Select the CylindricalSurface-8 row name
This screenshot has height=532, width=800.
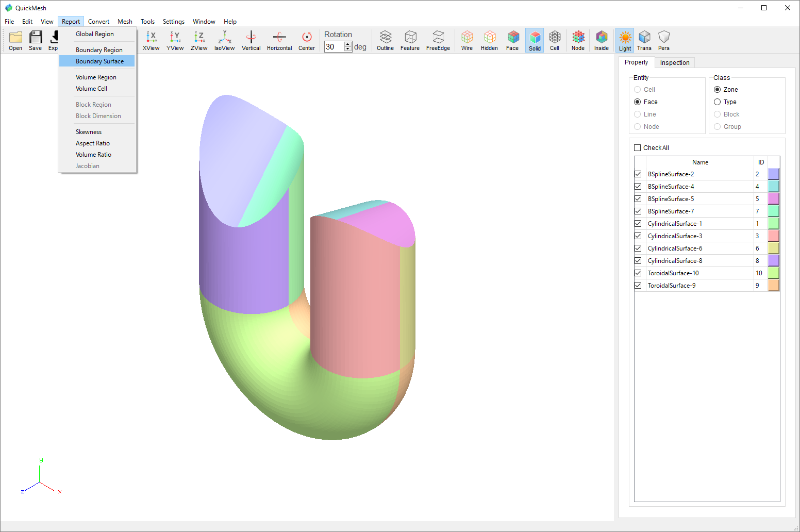point(675,261)
